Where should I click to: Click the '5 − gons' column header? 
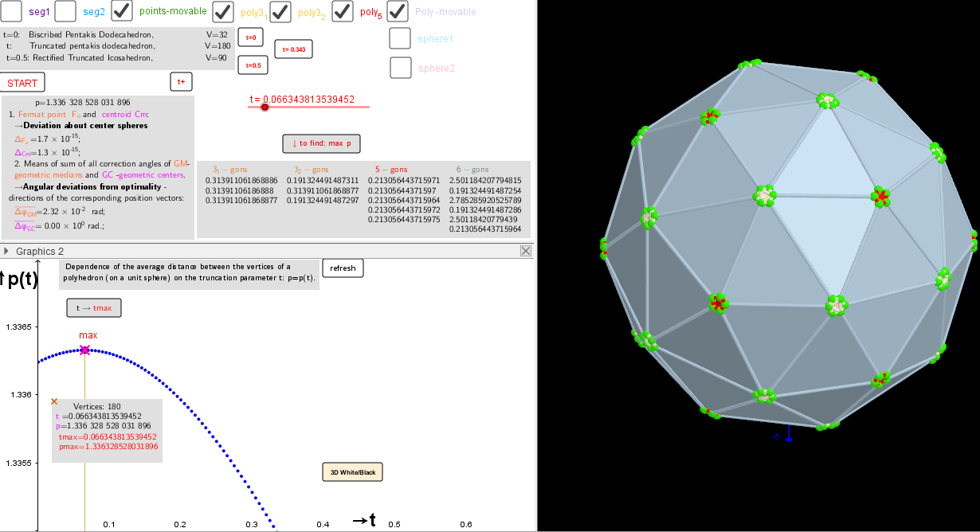(x=391, y=170)
